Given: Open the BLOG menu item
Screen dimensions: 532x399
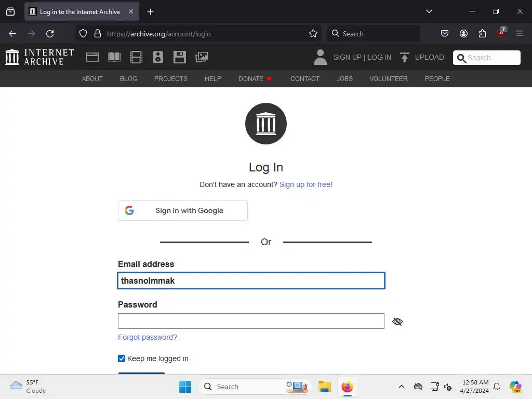Looking at the screenshot, I should click(128, 79).
